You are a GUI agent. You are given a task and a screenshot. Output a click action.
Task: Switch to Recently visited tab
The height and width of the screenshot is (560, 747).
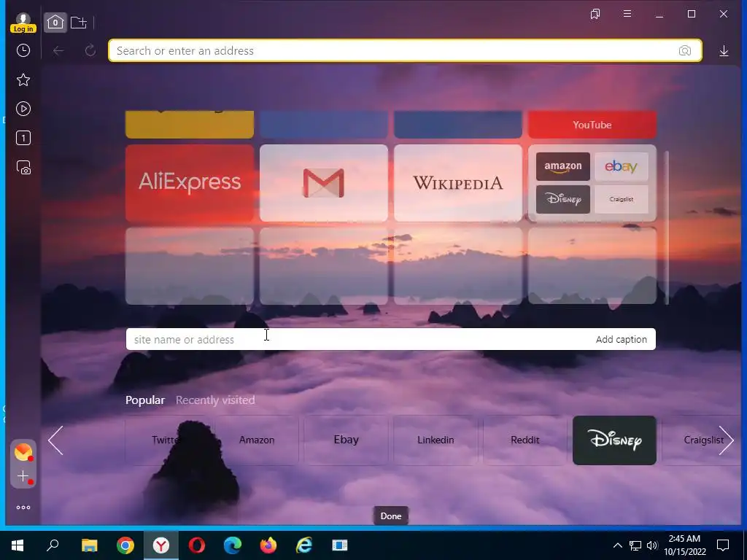(215, 400)
